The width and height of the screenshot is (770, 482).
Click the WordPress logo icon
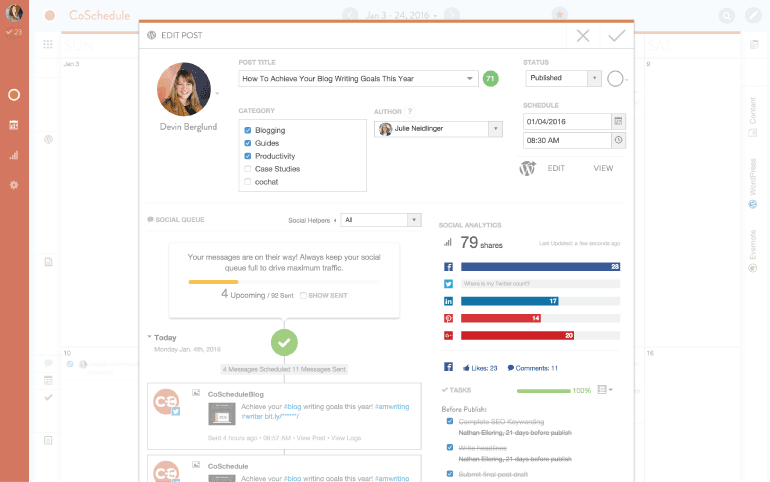[x=527, y=168]
